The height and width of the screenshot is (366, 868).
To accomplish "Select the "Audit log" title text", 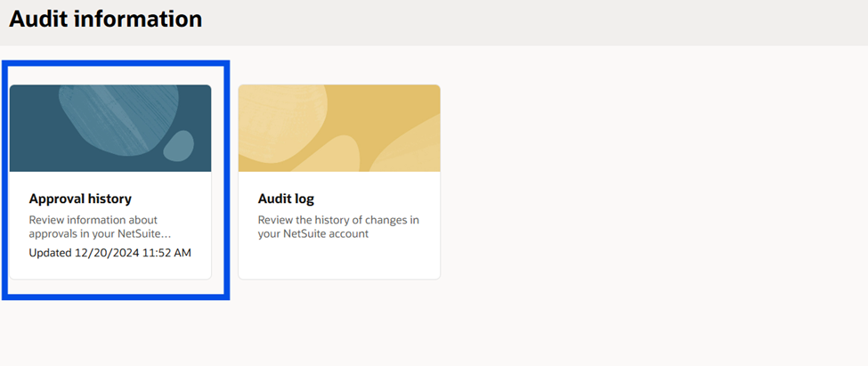I will point(286,199).
